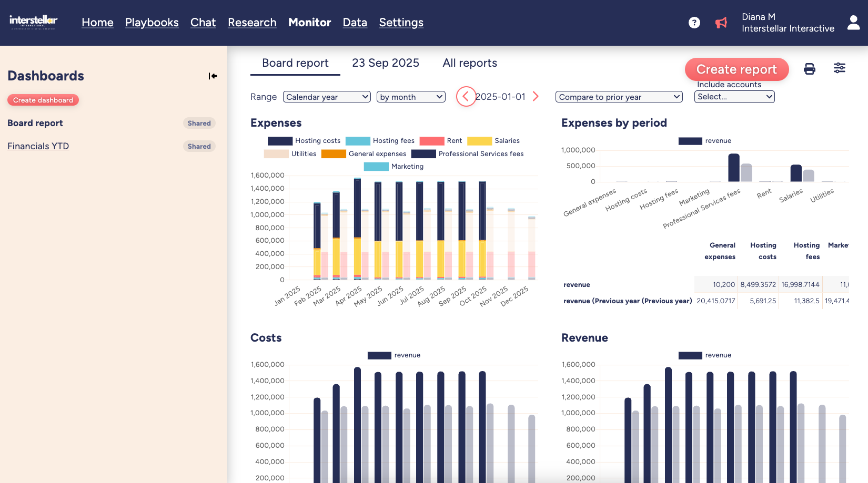This screenshot has height=483, width=868.
Task: Select the Compare to prior year comparison box
Action: point(619,97)
